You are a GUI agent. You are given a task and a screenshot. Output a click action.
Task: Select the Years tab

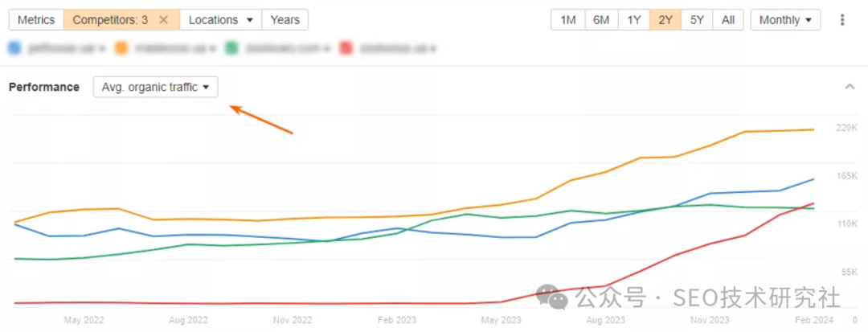[x=285, y=20]
